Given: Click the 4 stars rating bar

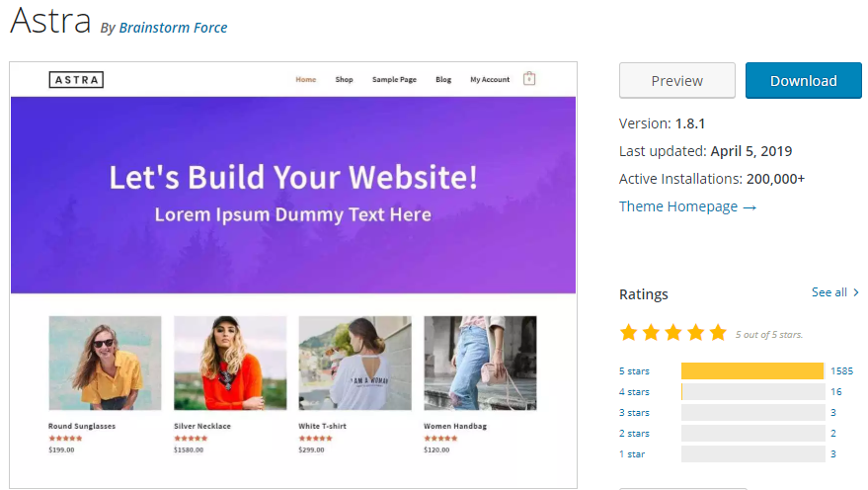Looking at the screenshot, I should 752,392.
